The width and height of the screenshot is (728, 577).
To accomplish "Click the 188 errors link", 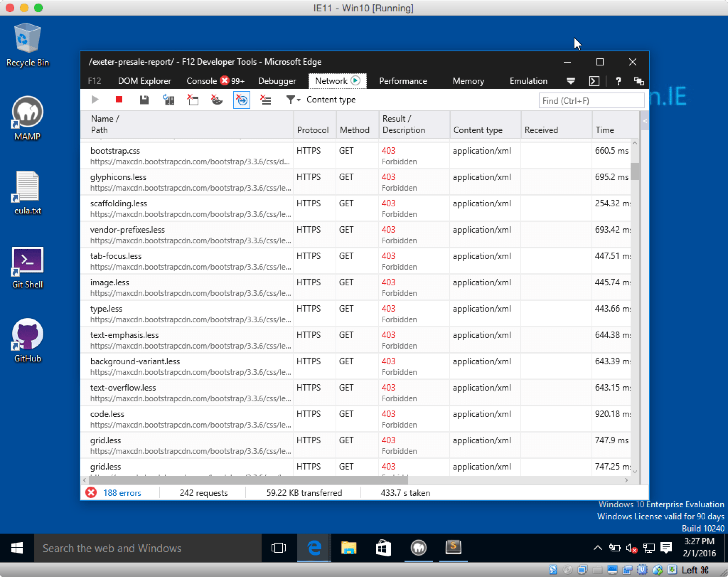I will (122, 493).
